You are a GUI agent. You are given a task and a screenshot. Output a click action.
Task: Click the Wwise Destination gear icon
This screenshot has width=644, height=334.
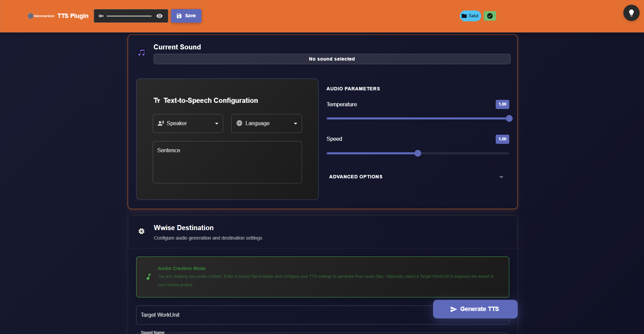pos(142,231)
